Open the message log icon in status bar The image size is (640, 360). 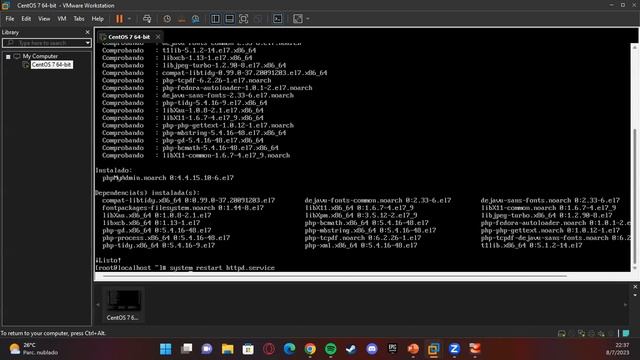point(626,333)
